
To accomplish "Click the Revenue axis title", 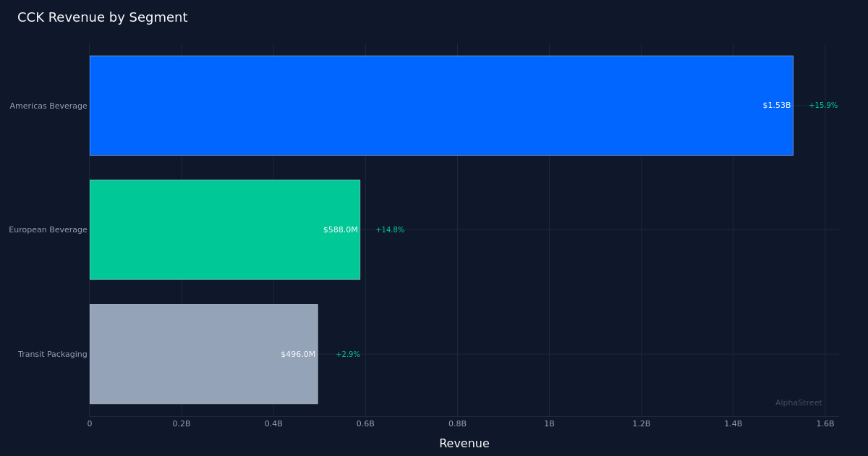I will point(464,443).
